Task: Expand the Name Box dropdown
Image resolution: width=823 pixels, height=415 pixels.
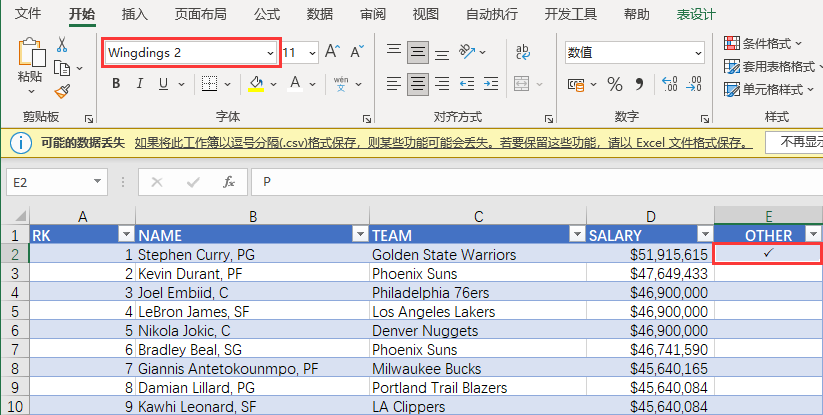Action: tap(97, 182)
